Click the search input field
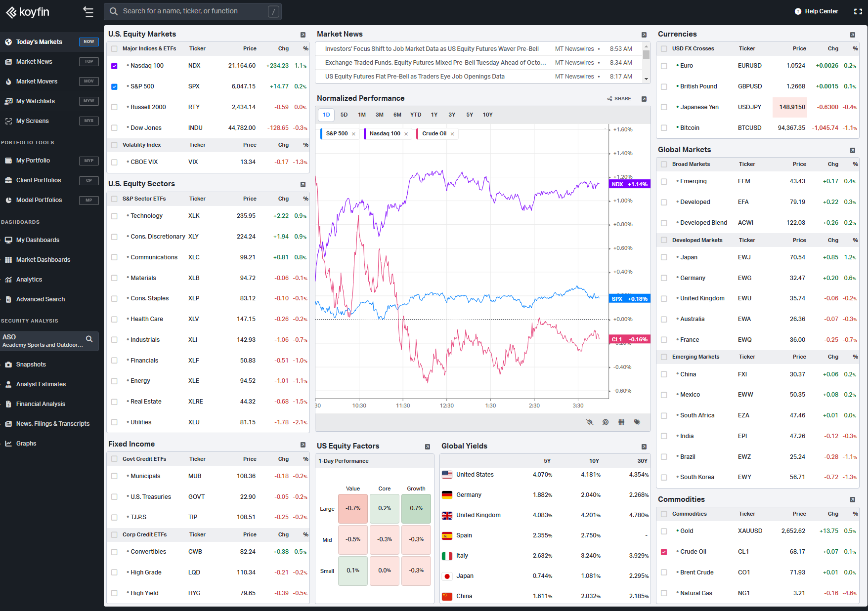Image resolution: width=868 pixels, height=611 pixels. coord(193,11)
